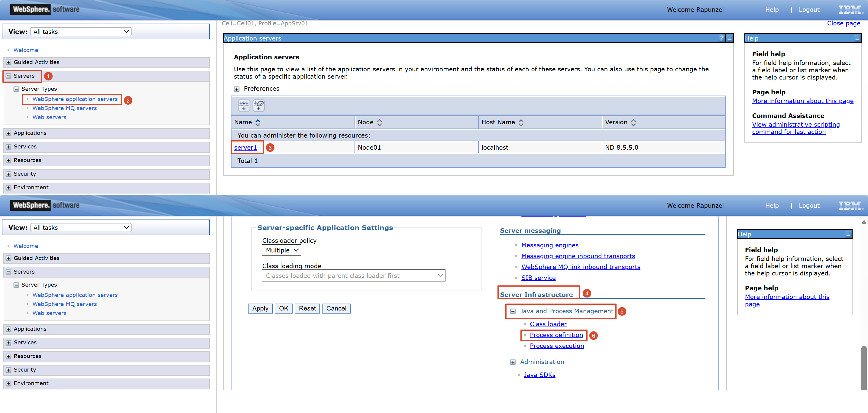Viewport: 868px width, 413px height.
Task: Click the Close page link
Action: 844,23
